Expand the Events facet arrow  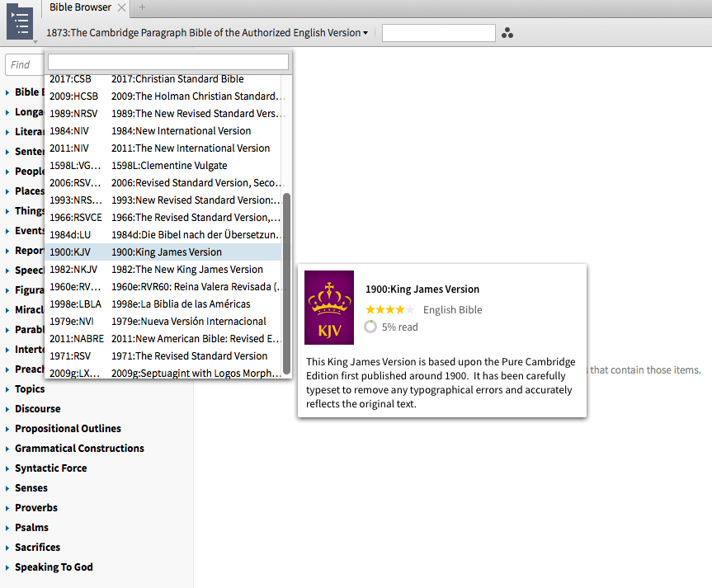(x=7, y=231)
